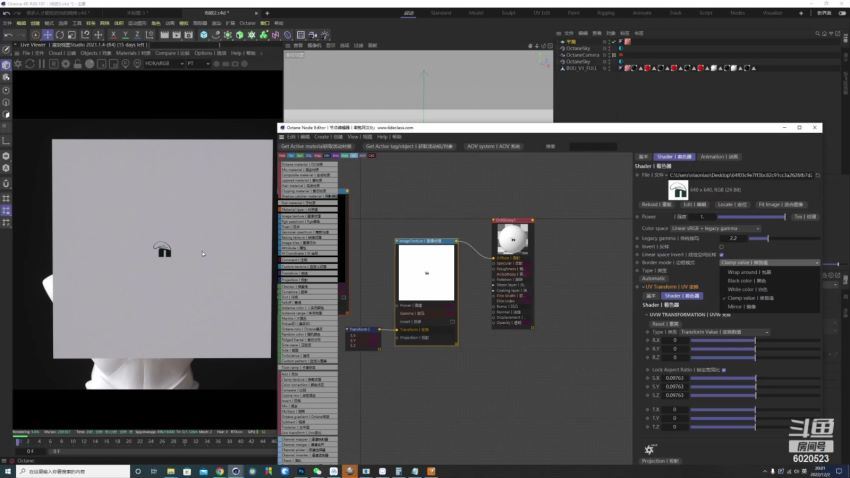Select the Move tool in top toolbar

click(47, 35)
